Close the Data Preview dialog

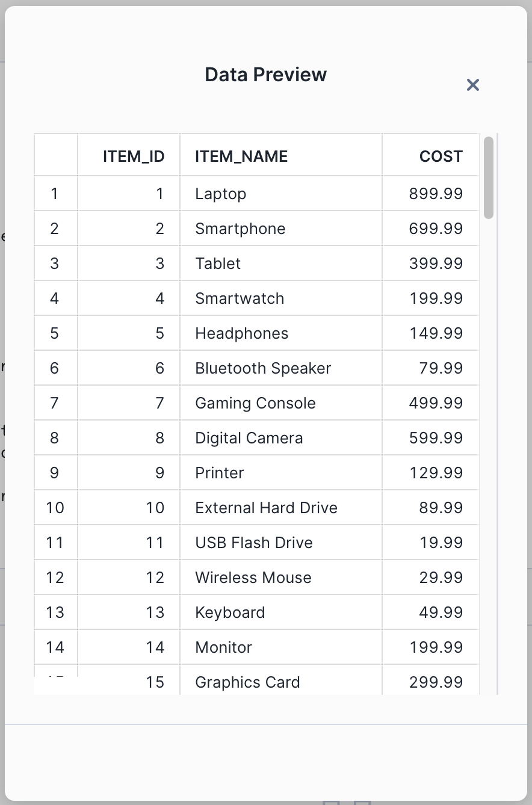click(x=473, y=85)
